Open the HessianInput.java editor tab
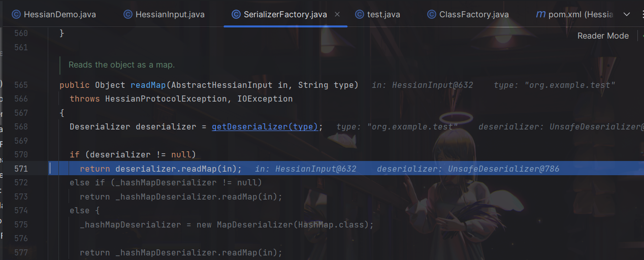Image resolution: width=644 pixels, height=260 pixels. (x=164, y=14)
